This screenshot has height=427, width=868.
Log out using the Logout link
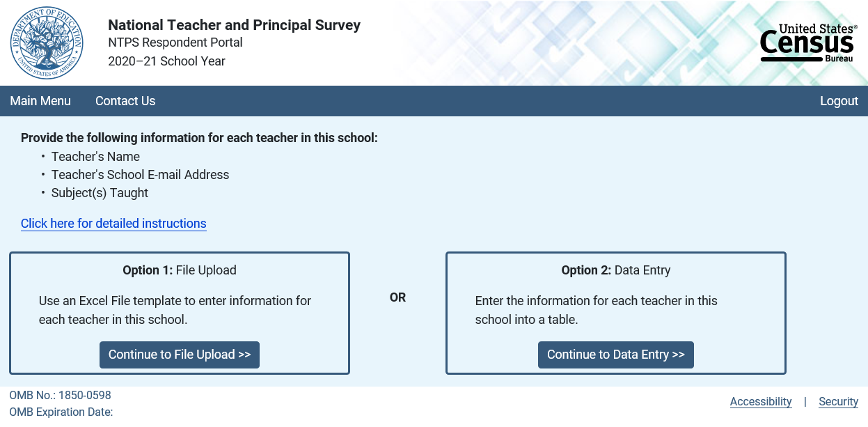[x=839, y=101]
